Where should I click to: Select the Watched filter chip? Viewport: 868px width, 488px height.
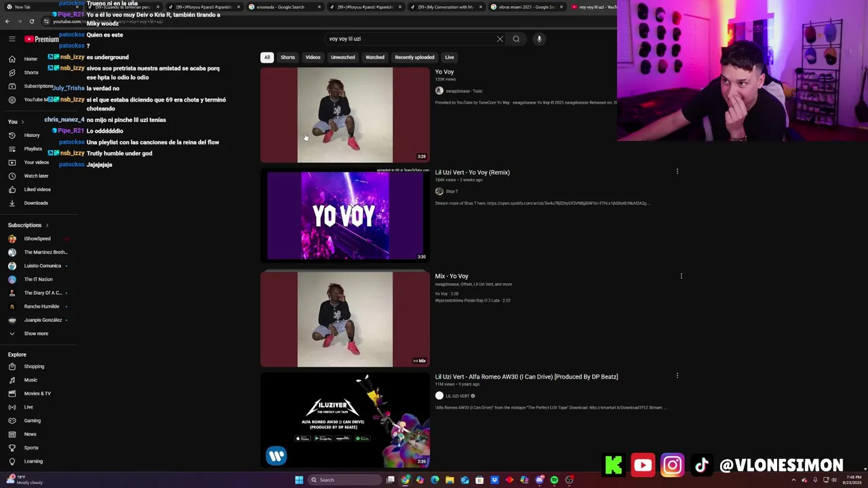pyautogui.click(x=375, y=57)
